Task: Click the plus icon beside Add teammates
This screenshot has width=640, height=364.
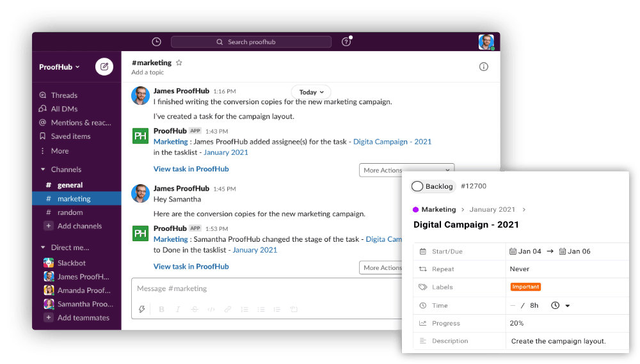Action: (x=49, y=318)
